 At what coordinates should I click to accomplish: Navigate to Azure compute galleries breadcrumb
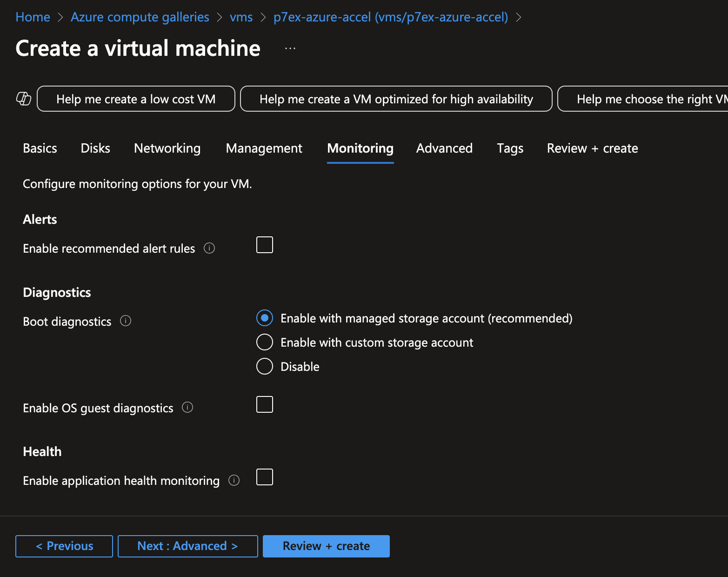coord(140,17)
